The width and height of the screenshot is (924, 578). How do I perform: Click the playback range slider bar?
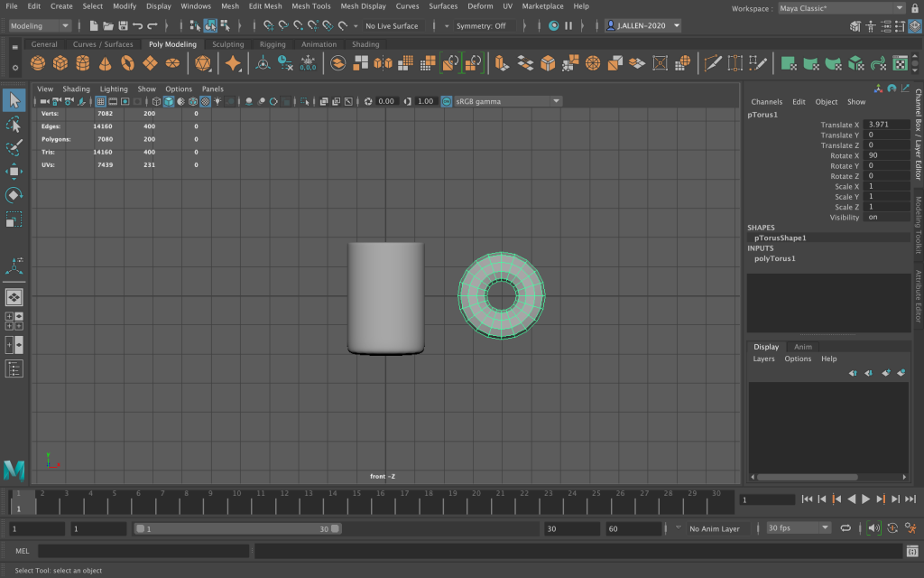(237, 528)
